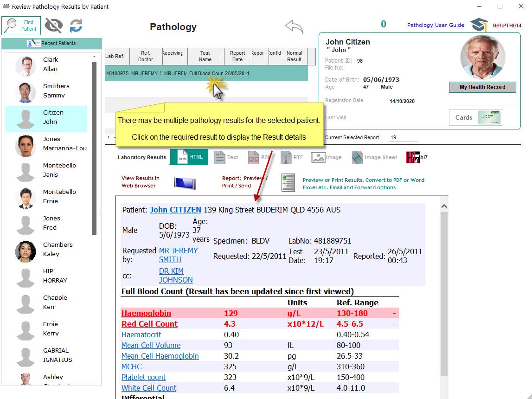Click the scroll up arrow in patient list
This screenshot has height=399, width=532.
click(94, 57)
